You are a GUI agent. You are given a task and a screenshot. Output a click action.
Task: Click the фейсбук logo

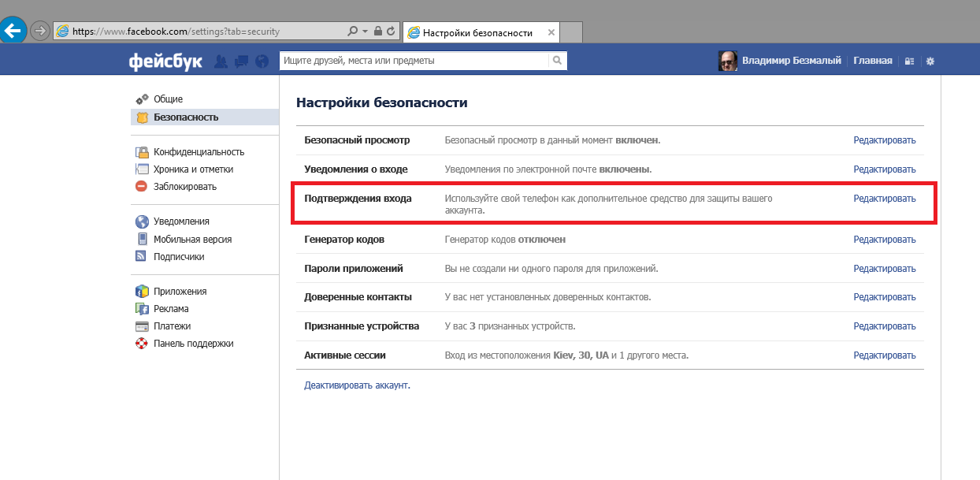(165, 61)
